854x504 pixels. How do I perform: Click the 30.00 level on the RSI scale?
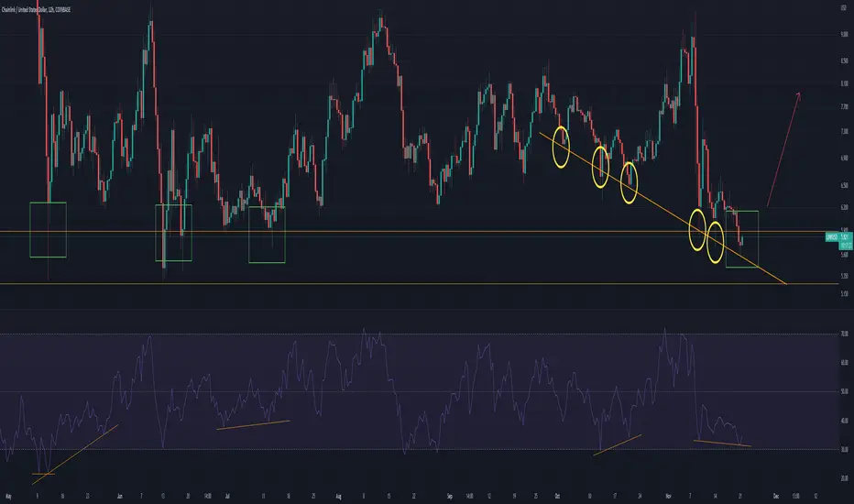coord(844,450)
